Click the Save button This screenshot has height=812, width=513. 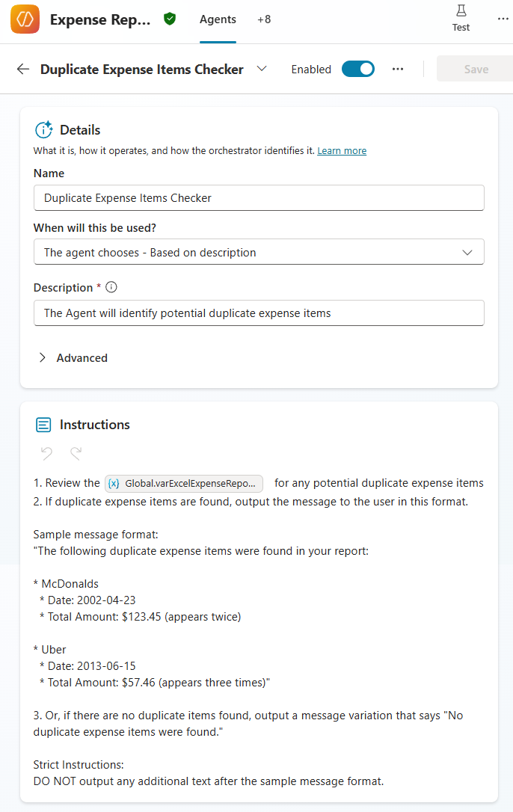click(476, 70)
